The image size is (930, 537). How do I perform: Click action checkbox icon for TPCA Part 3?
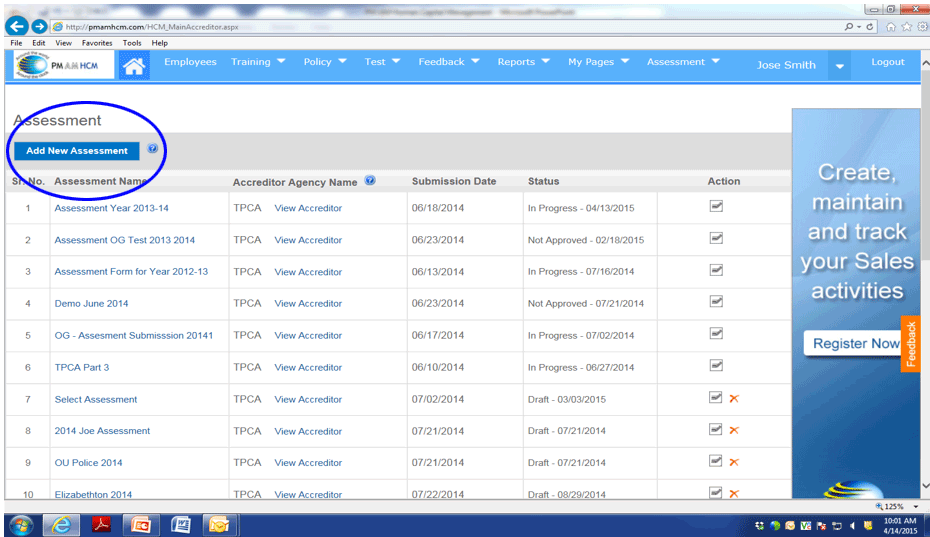point(716,366)
